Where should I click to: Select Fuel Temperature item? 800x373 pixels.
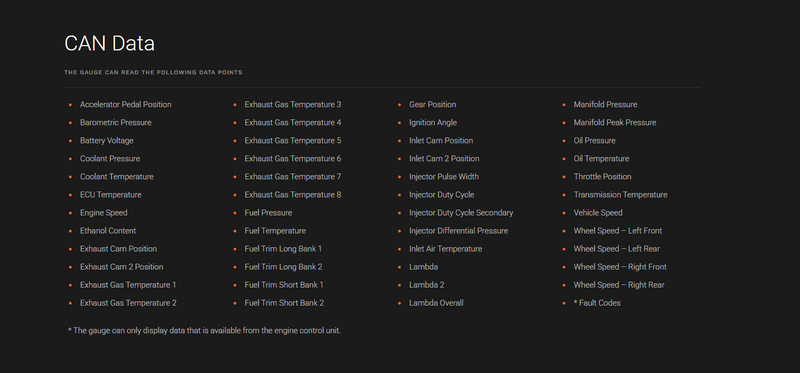coord(275,231)
